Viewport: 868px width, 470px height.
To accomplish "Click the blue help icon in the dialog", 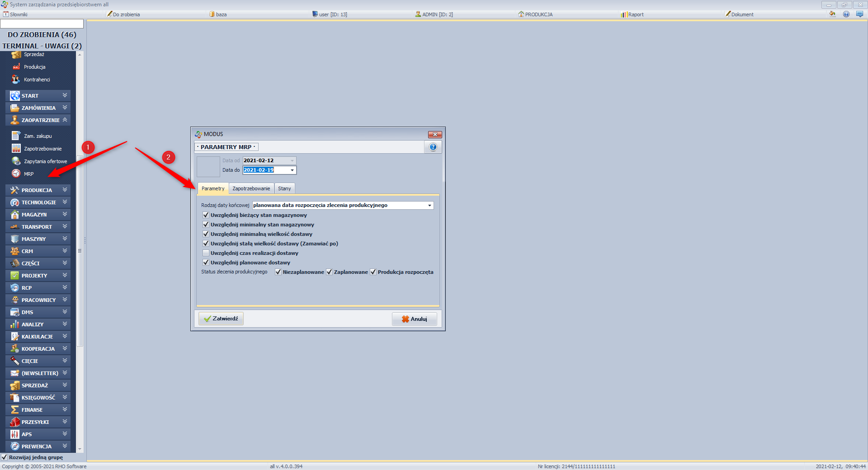I will tap(433, 147).
